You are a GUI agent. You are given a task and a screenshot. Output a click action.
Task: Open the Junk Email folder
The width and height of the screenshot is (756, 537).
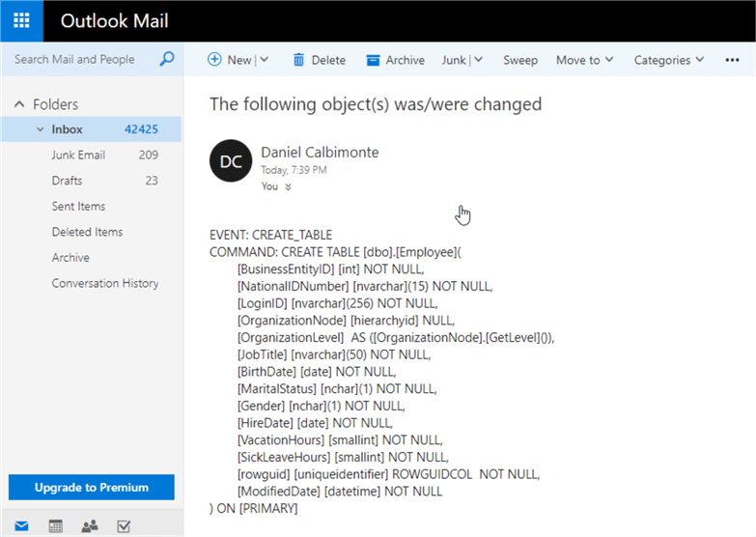(78, 155)
